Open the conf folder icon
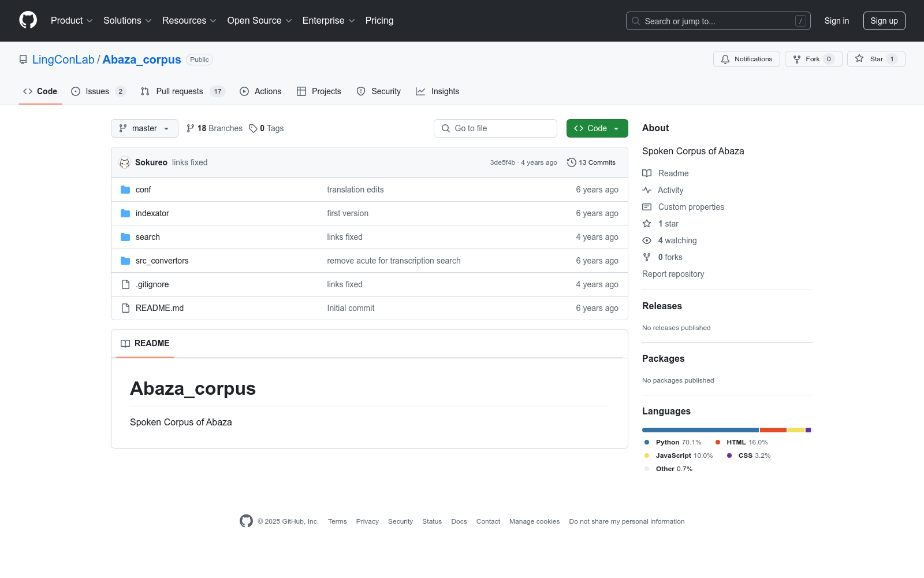The image size is (924, 578). point(125,190)
